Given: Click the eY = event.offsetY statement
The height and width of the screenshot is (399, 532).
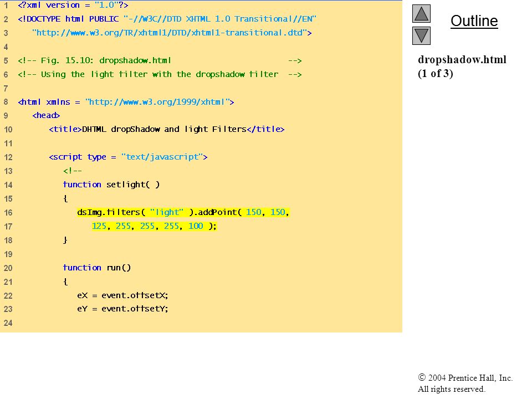Looking at the screenshot, I should [x=122, y=309].
